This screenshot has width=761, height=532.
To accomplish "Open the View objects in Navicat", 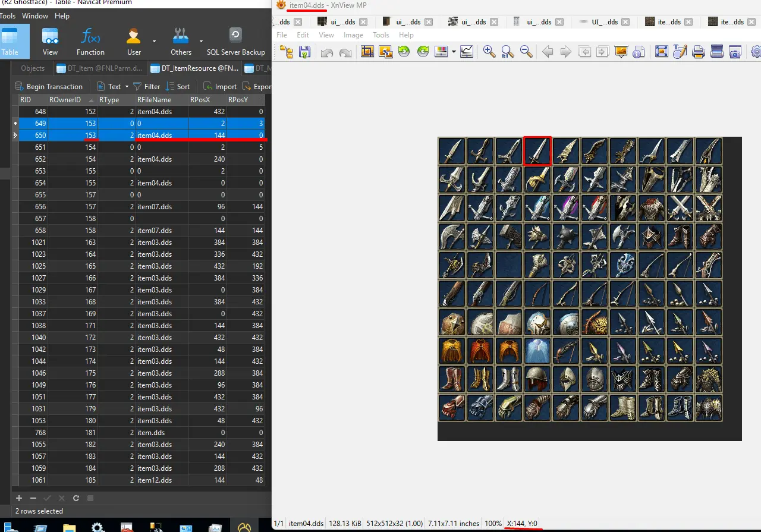I will tap(50, 42).
